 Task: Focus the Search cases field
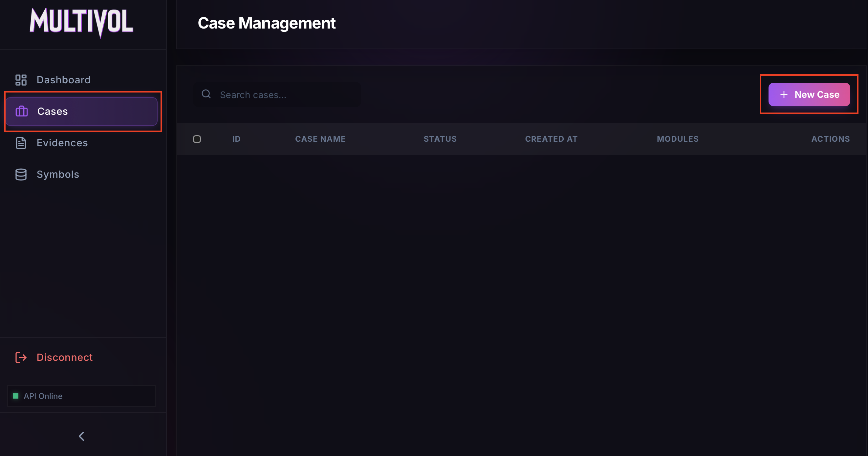click(x=286, y=94)
